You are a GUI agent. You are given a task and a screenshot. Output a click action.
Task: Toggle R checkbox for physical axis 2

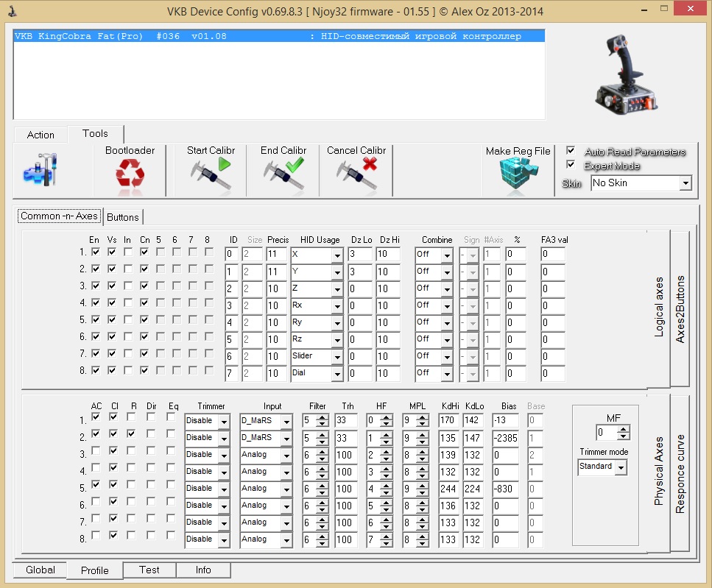pyautogui.click(x=131, y=433)
